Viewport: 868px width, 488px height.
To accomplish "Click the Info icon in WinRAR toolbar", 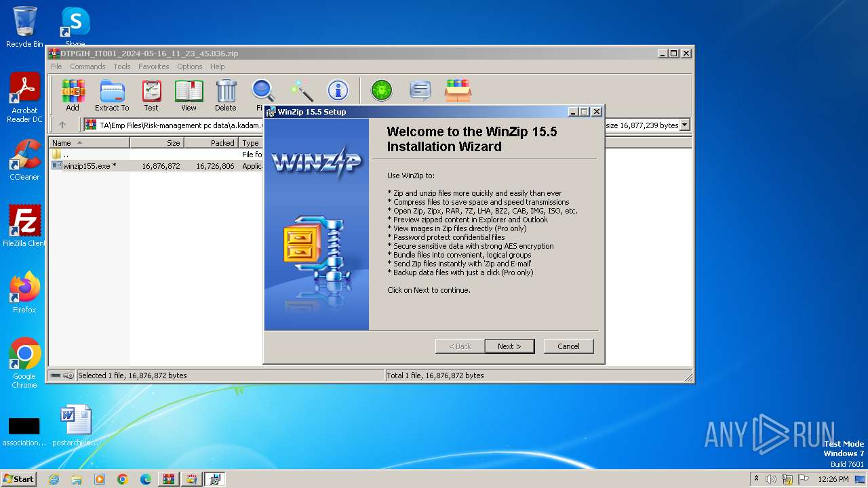I will pos(338,90).
